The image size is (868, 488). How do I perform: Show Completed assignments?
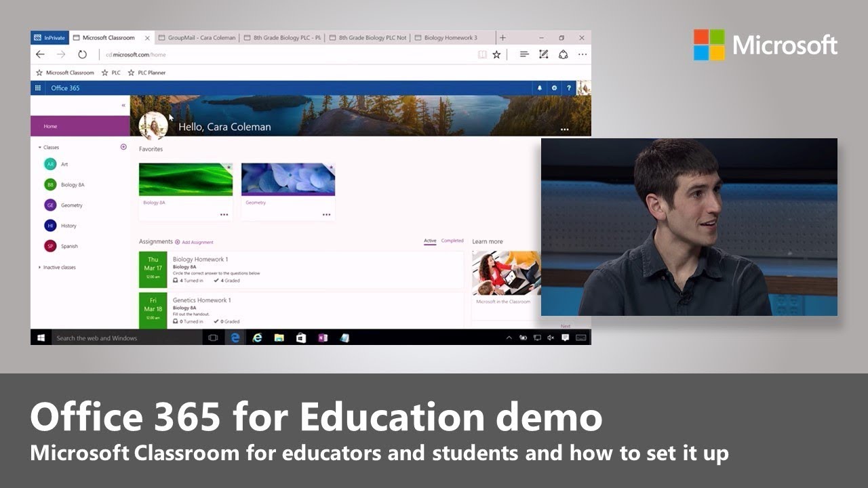click(x=452, y=241)
